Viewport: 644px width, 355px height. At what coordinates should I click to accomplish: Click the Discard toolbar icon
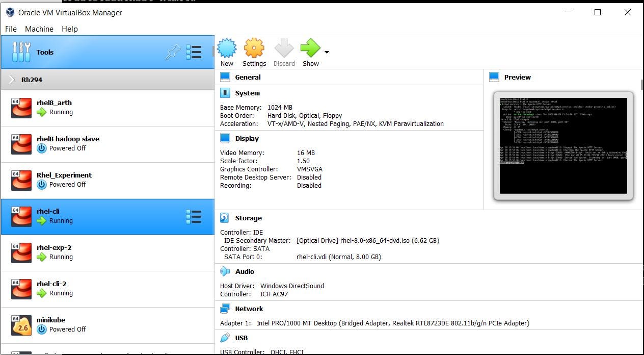pyautogui.click(x=284, y=48)
